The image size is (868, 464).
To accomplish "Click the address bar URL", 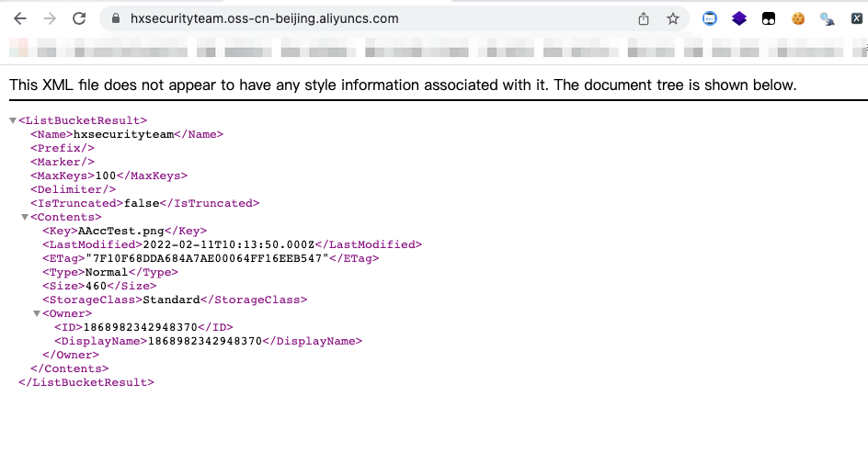I will click(x=265, y=18).
